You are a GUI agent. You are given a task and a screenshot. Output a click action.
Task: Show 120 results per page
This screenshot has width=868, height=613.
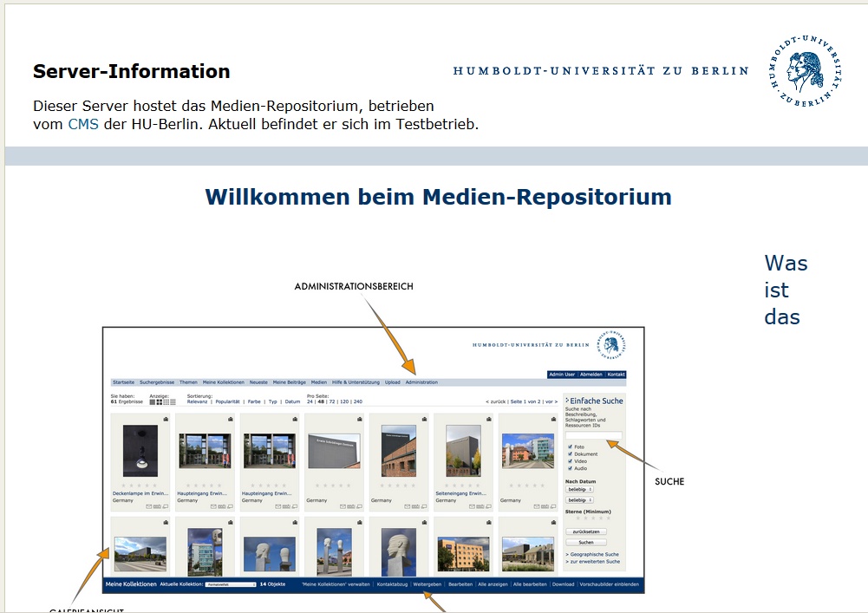[344, 401]
